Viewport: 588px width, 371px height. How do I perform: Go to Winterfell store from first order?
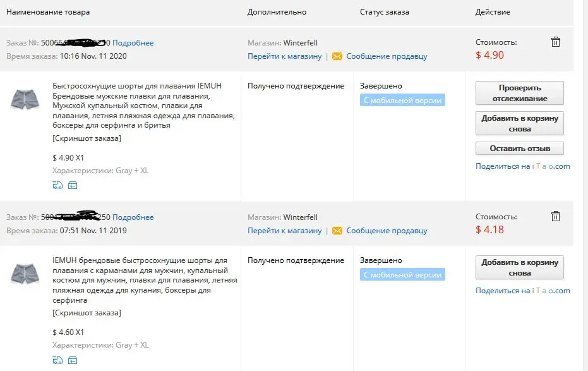[284, 56]
